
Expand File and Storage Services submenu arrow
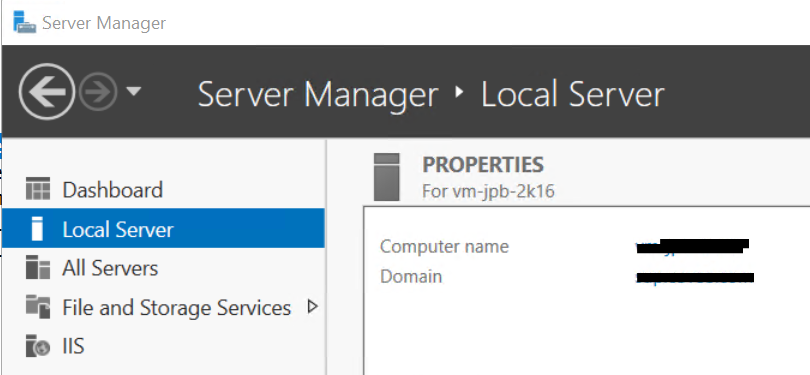pos(312,307)
